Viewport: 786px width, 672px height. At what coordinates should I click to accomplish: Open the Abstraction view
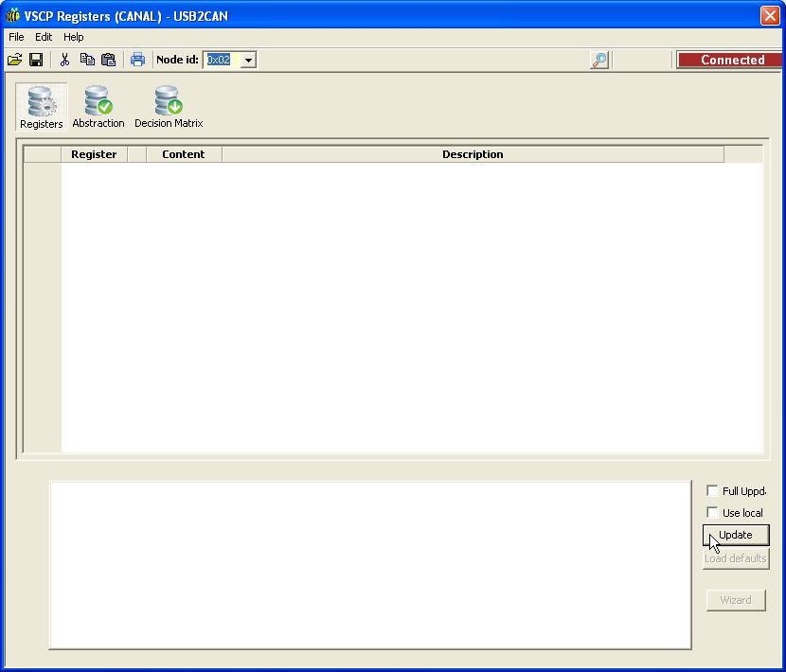tap(98, 107)
